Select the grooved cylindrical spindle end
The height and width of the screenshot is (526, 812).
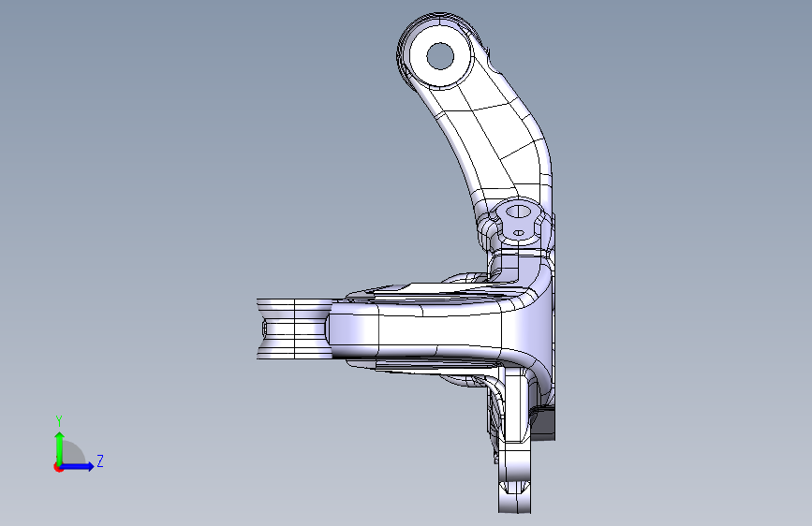(x=294, y=329)
